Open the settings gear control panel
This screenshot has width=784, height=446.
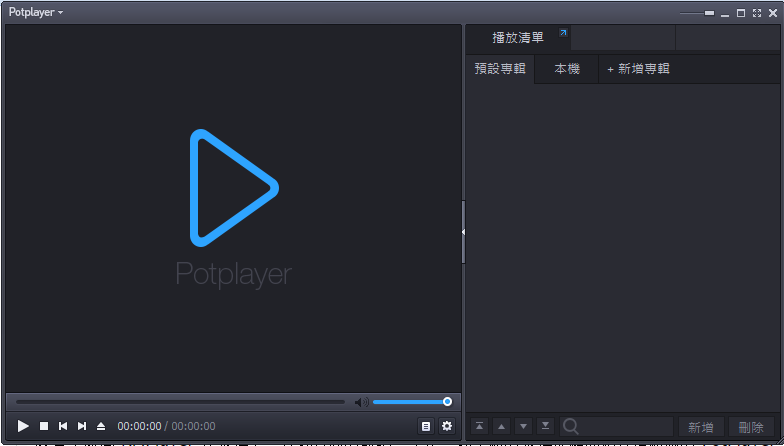(x=447, y=426)
